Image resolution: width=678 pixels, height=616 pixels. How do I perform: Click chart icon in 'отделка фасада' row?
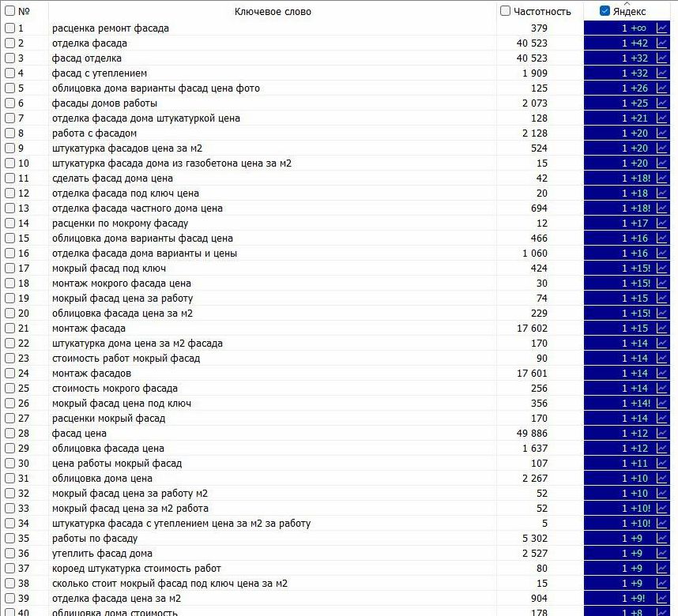click(662, 43)
